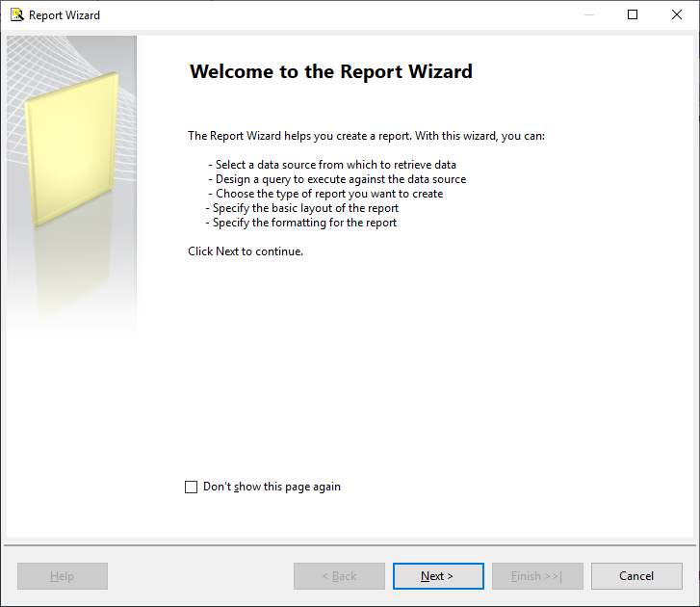Screen dimensions: 700x607
Task: Click "Click Next to continue." text
Action: (x=246, y=251)
